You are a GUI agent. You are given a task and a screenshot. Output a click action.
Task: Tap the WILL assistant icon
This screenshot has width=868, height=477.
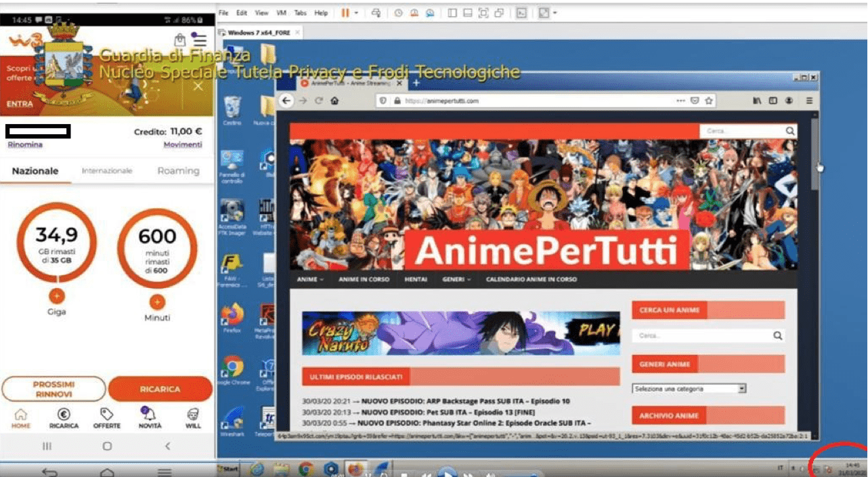[193, 414]
